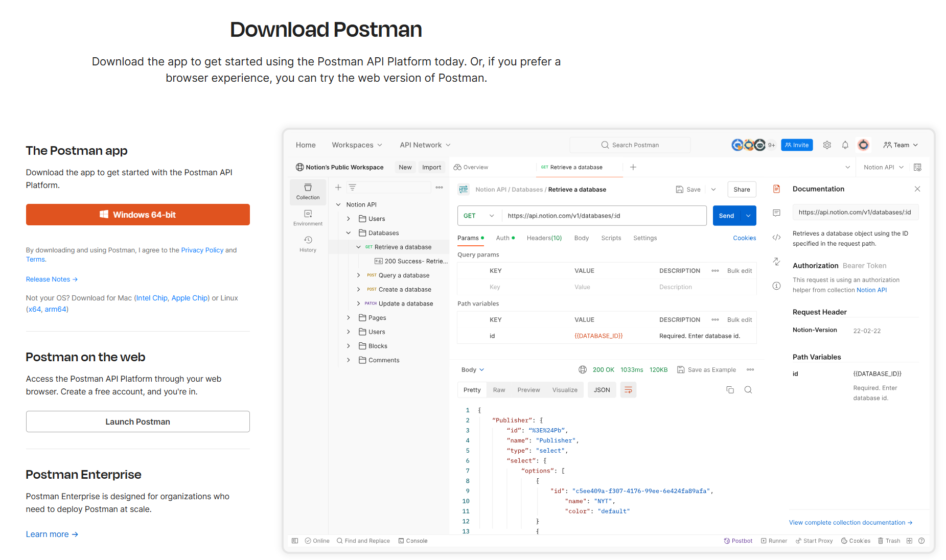Open the Notion API environment dropdown
Image resolution: width=946 pixels, height=560 pixels.
[884, 167]
